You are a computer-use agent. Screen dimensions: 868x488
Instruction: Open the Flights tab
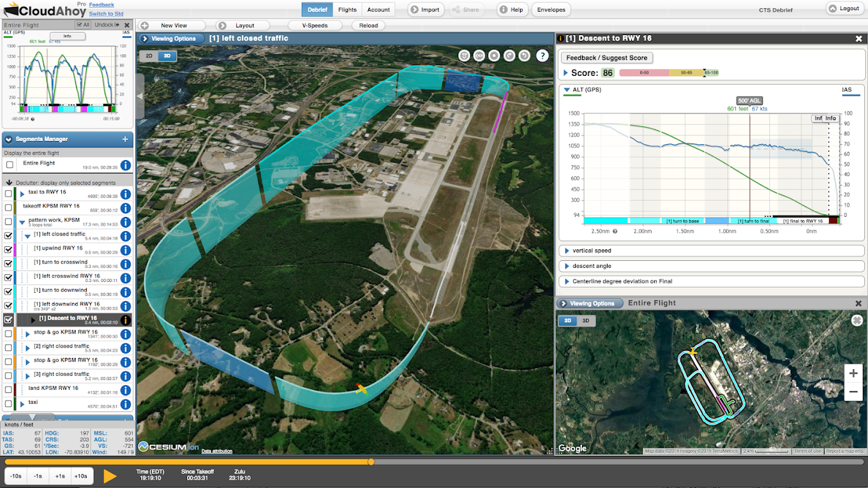coord(347,10)
